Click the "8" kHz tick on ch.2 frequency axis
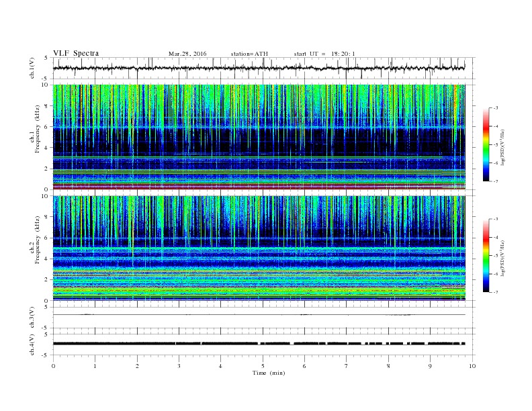Viewport: 532px width, 411px height. point(46,217)
